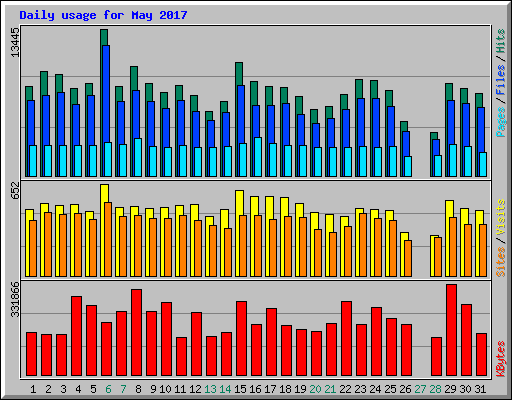Click the yellow sites bar for day 29
Viewport: 512px width, 400px height.
[x=449, y=208]
